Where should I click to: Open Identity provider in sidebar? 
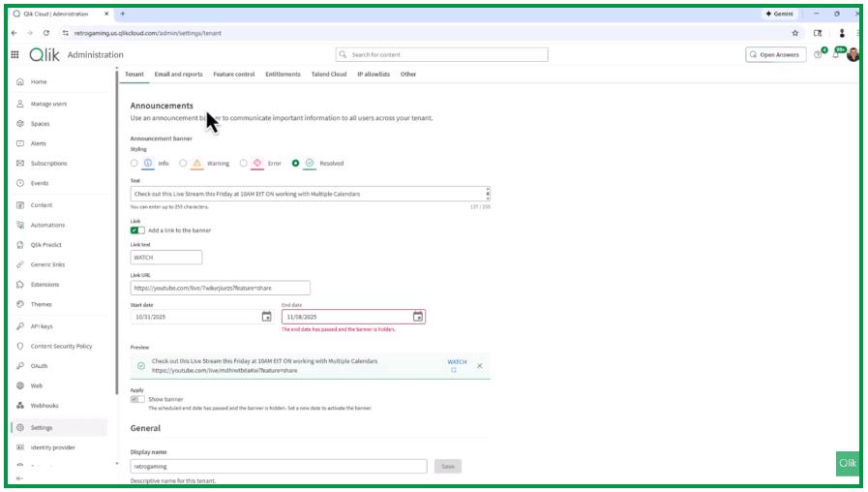point(52,447)
